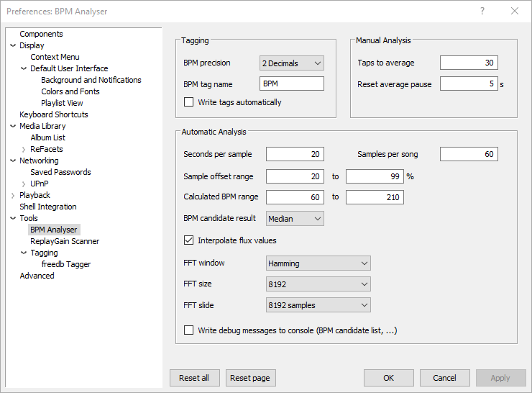The width and height of the screenshot is (532, 393).
Task: Open the FFT slide dropdown
Action: coord(318,305)
